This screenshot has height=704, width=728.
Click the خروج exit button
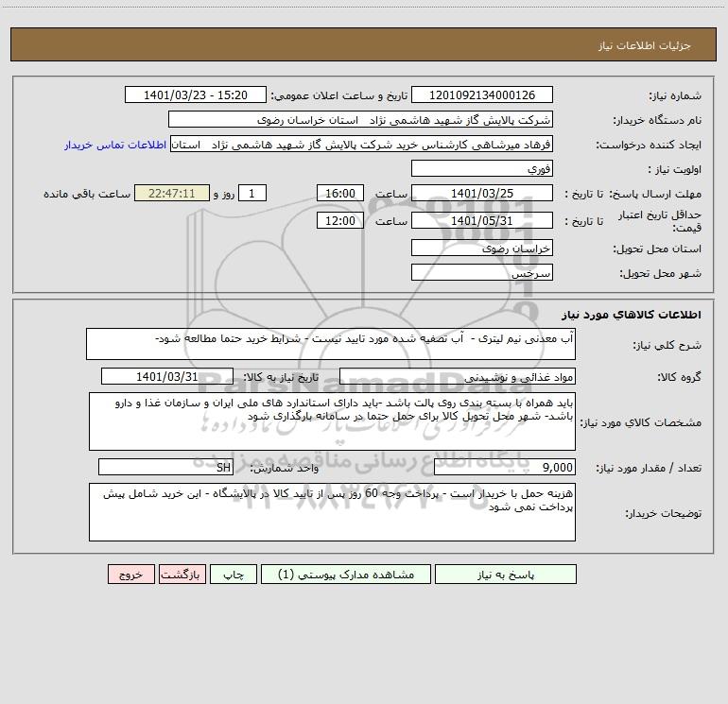click(x=130, y=575)
